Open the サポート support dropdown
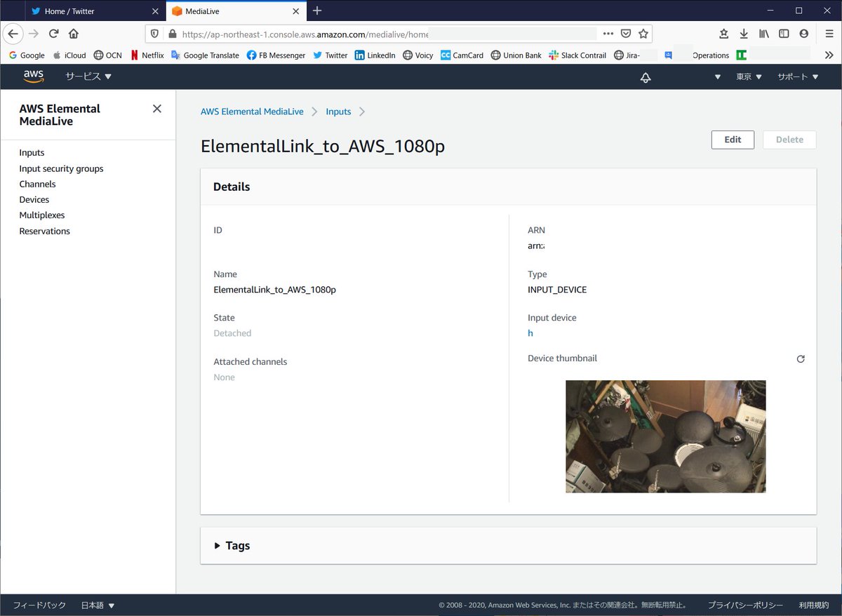The height and width of the screenshot is (616, 842). [x=798, y=77]
